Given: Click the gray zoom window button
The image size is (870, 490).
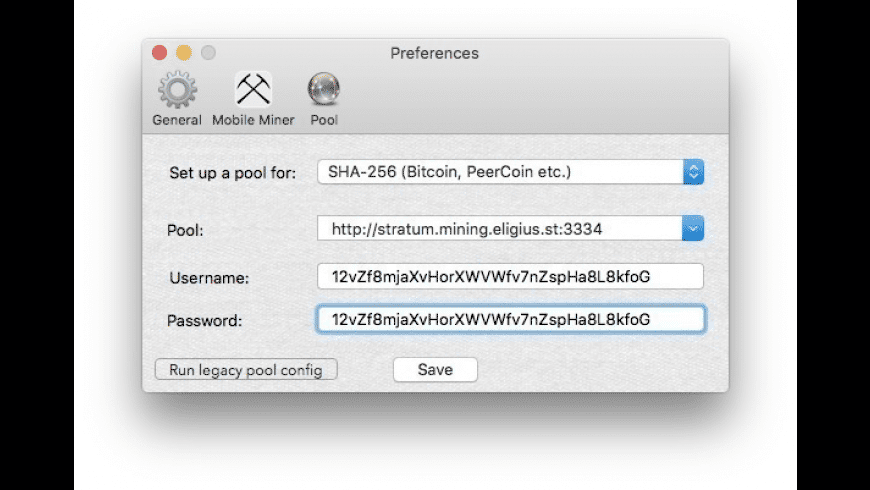Looking at the screenshot, I should point(208,53).
